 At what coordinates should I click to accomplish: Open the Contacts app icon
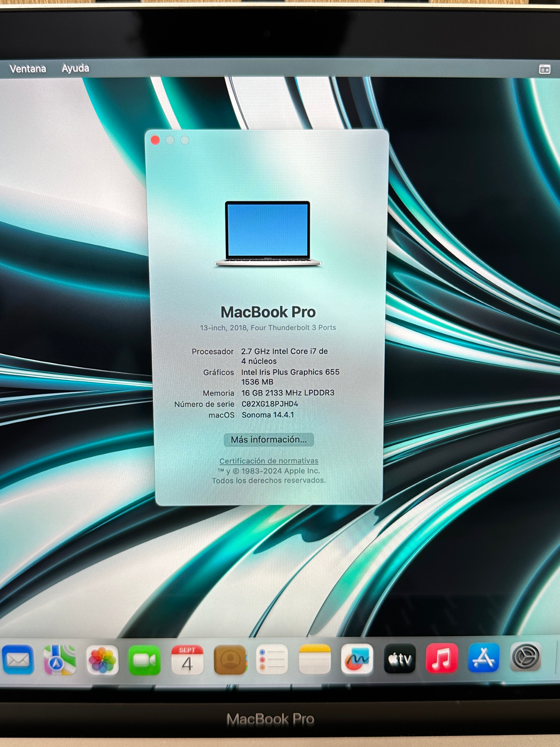tap(230, 660)
